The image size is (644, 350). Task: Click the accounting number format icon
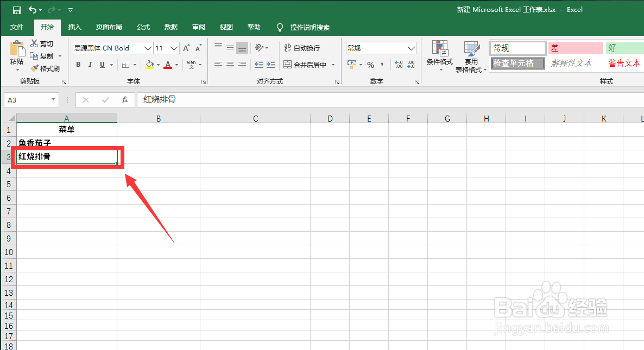click(x=352, y=65)
